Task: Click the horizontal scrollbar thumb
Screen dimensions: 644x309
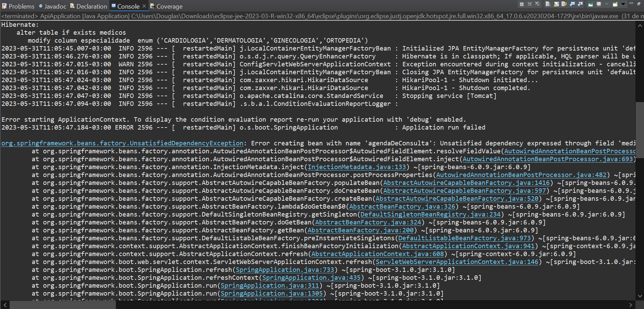Action: pyautogui.click(x=62, y=305)
